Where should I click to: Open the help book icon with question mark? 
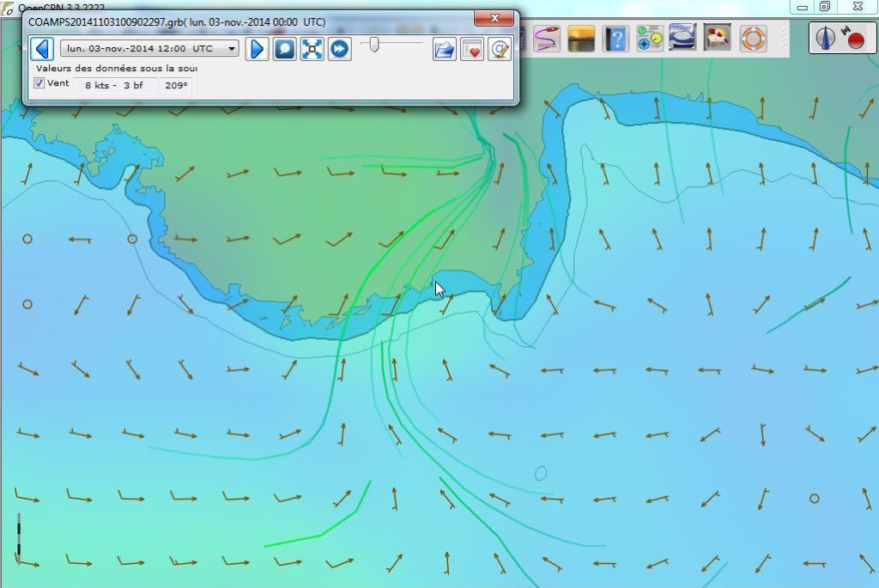click(x=615, y=39)
